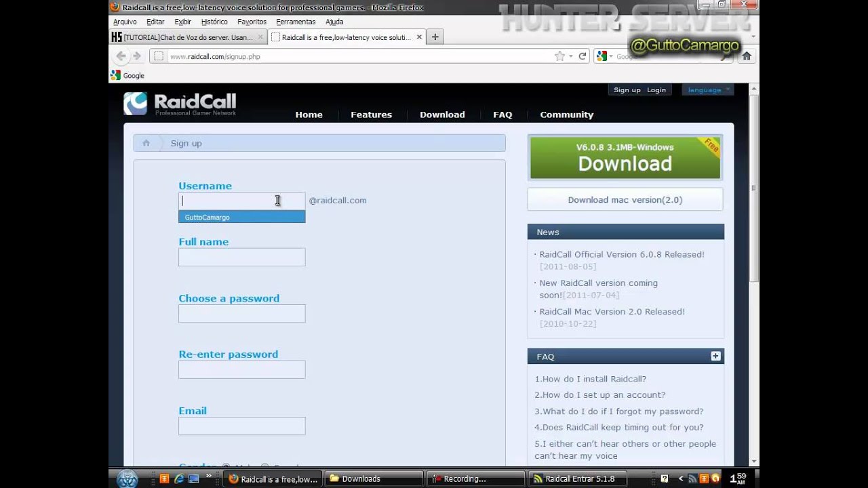Open the FAQ navigation item
The image size is (868, 488).
tap(502, 115)
